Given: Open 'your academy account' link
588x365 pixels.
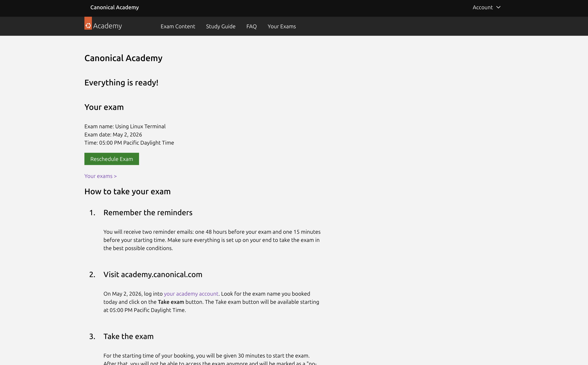Looking at the screenshot, I should coord(191,294).
